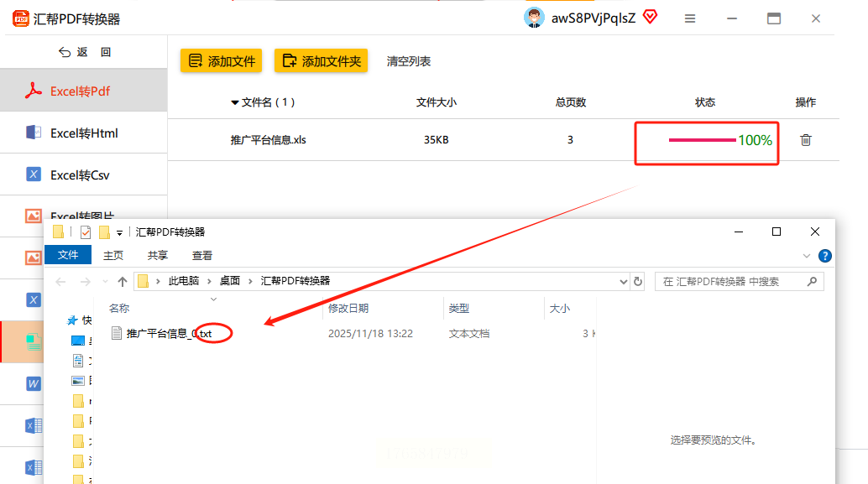Click the 在 汇帮PDF转换器 中搜索 search box
868x484 pixels.
tap(740, 282)
